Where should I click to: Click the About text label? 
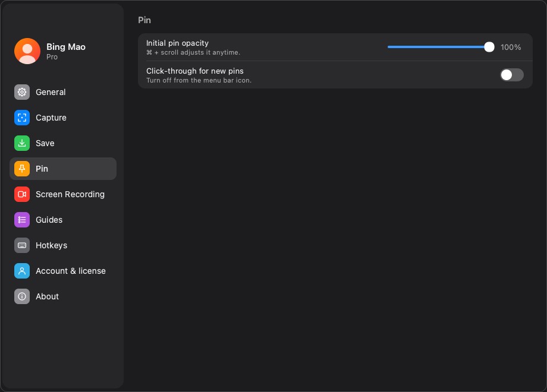coord(48,296)
